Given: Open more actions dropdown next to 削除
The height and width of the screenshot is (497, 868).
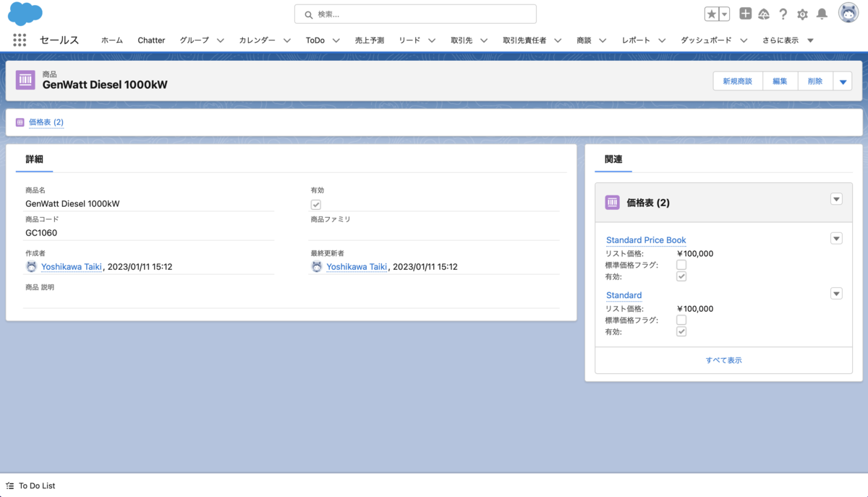Looking at the screenshot, I should coord(842,81).
